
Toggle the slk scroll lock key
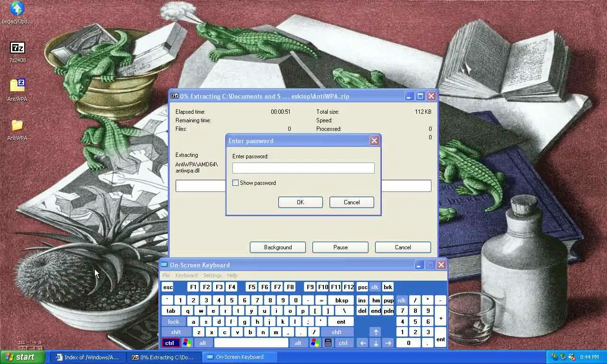click(x=375, y=287)
